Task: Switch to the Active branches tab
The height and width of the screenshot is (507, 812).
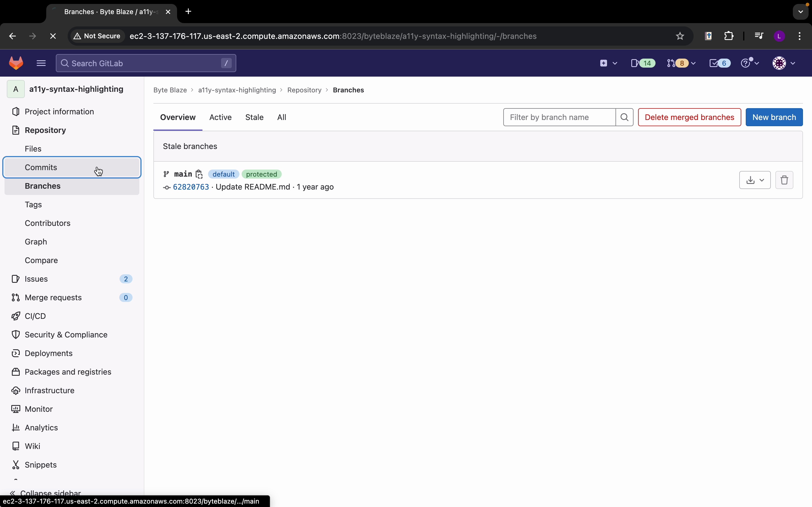Action: coord(220,117)
